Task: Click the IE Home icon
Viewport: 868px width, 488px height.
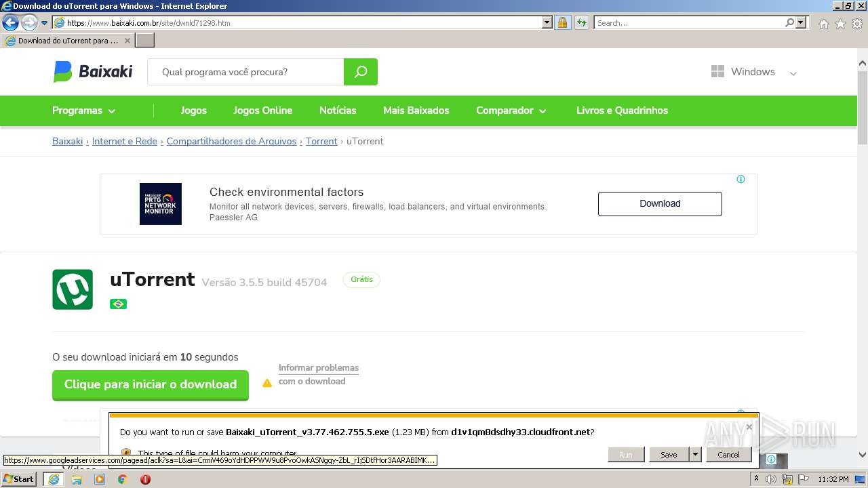Action: coord(823,24)
